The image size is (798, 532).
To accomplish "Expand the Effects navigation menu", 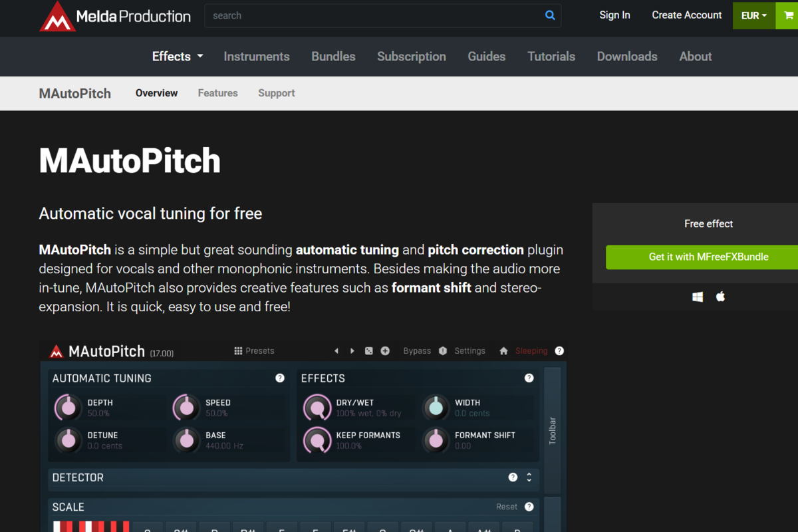I will coord(177,57).
